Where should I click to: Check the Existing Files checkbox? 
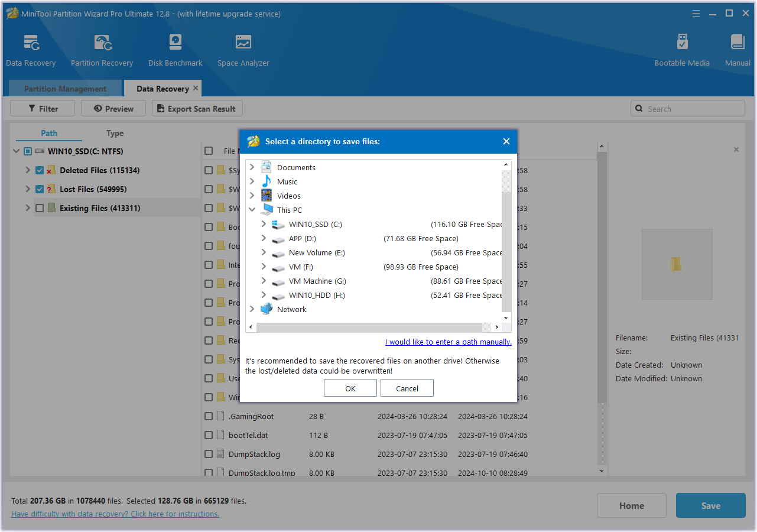(40, 208)
